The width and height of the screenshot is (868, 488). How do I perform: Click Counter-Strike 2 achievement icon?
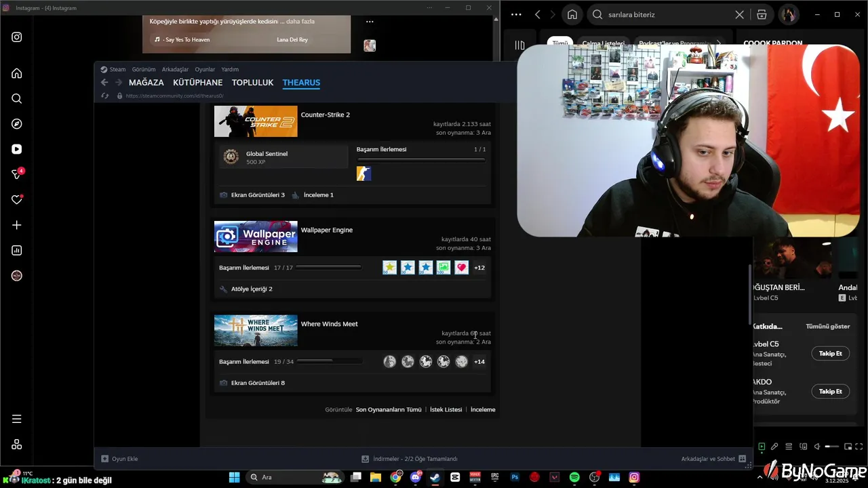click(x=364, y=174)
